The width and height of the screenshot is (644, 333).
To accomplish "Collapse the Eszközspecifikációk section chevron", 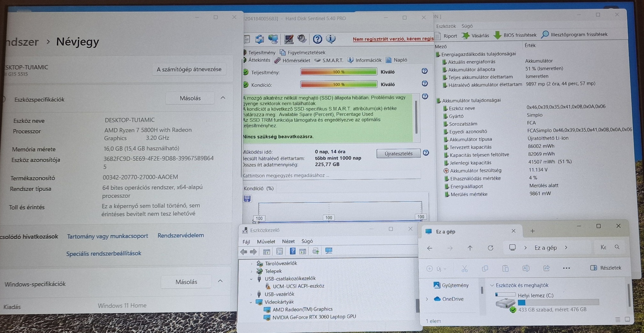I will [223, 98].
